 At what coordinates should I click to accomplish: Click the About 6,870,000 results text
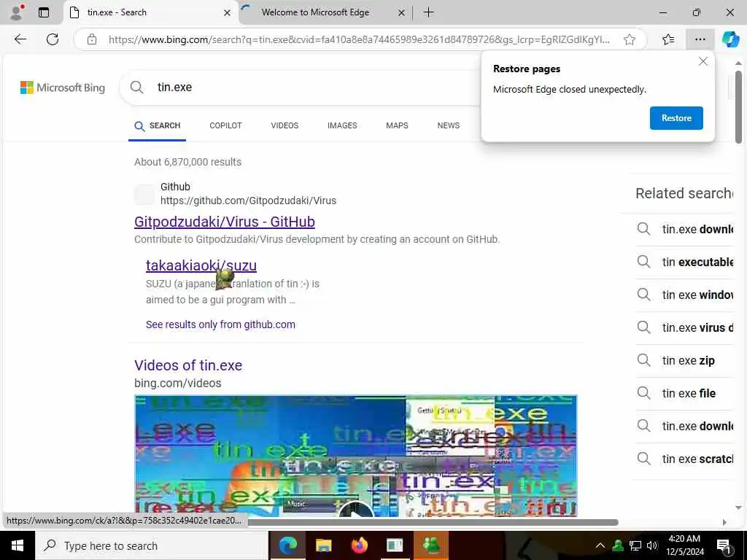point(187,163)
